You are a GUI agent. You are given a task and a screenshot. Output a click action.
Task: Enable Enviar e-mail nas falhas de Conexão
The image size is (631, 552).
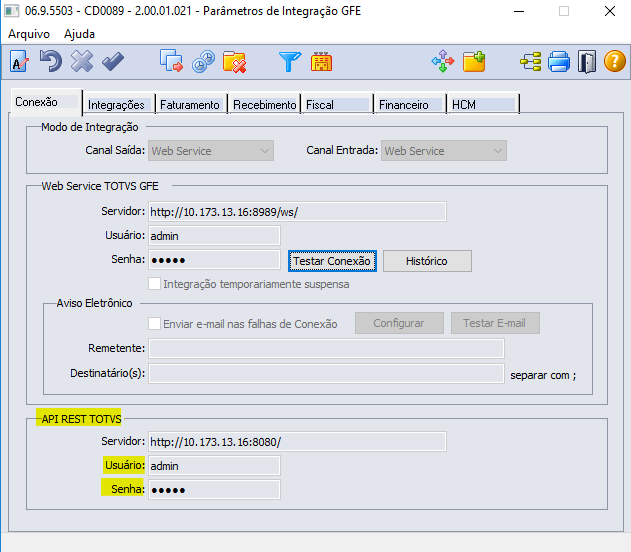click(x=155, y=323)
